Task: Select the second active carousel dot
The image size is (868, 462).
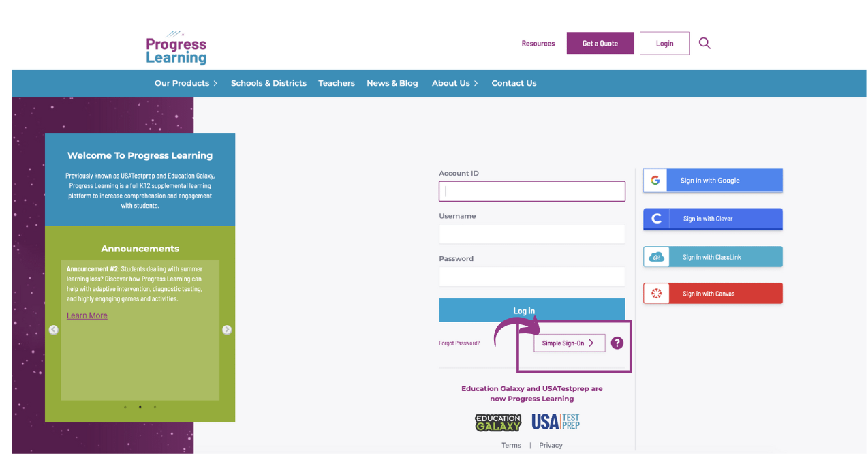Action: (x=140, y=407)
